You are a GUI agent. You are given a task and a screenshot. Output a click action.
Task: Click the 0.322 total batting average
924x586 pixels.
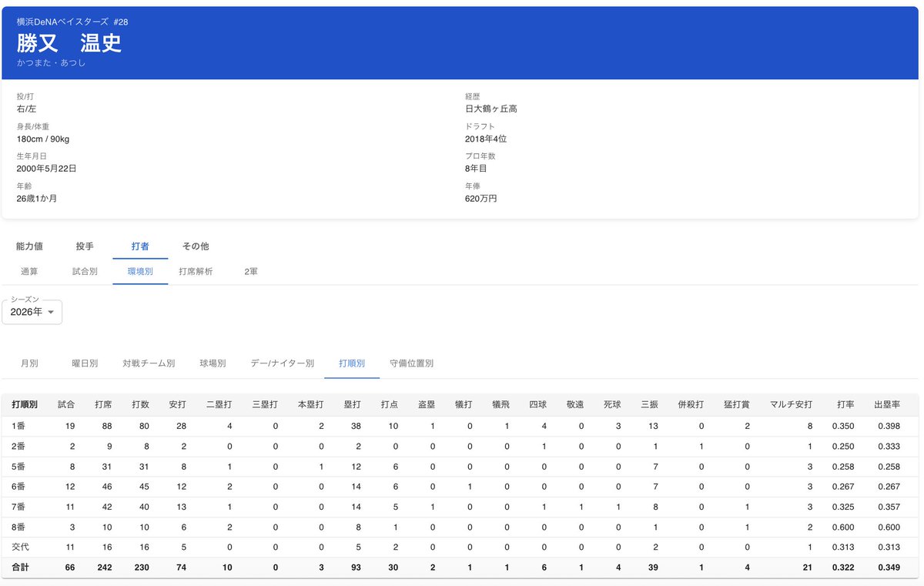tap(844, 568)
